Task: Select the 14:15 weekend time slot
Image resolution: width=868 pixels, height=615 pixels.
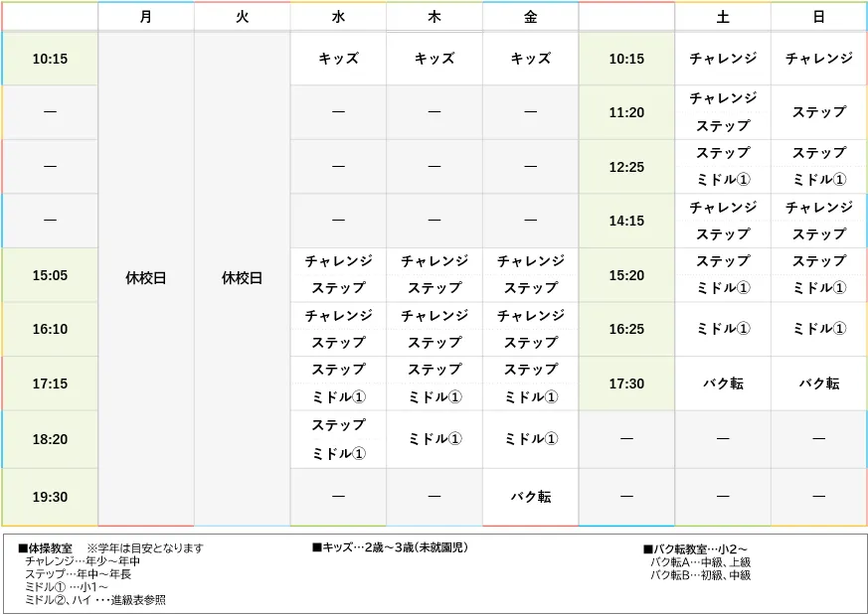Action: click(x=626, y=221)
